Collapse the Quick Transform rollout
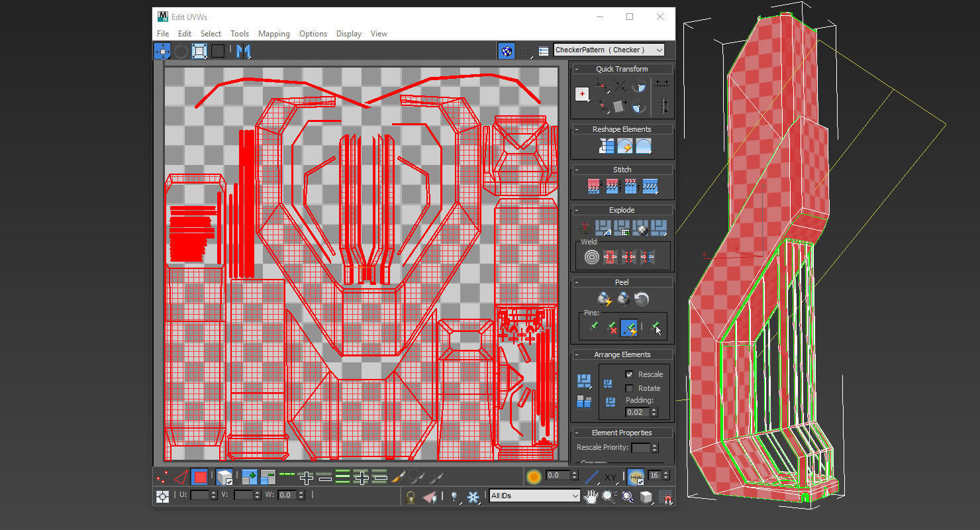This screenshot has height=530, width=980. [622, 69]
